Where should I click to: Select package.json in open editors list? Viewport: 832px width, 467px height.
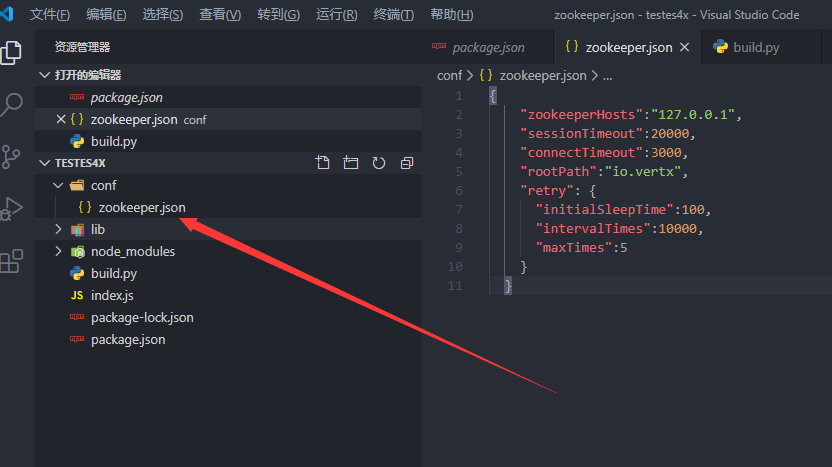click(x=228, y=98)
